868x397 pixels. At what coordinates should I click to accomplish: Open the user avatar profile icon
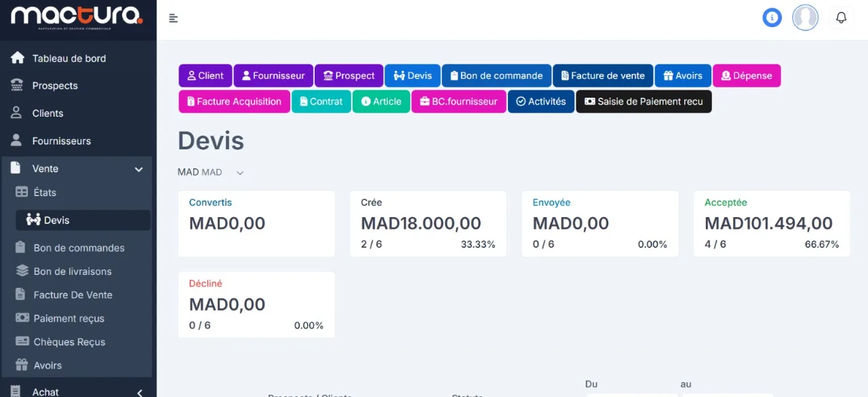click(805, 18)
